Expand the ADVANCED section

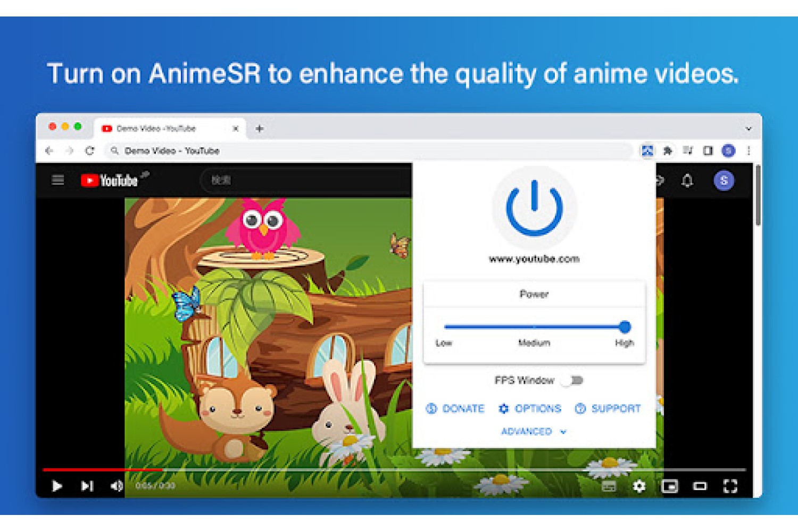click(x=534, y=431)
